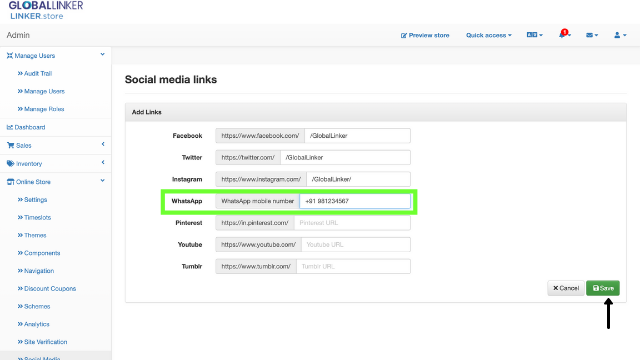The image size is (640, 360).
Task: Click the Online Store section label
Action: (33, 182)
